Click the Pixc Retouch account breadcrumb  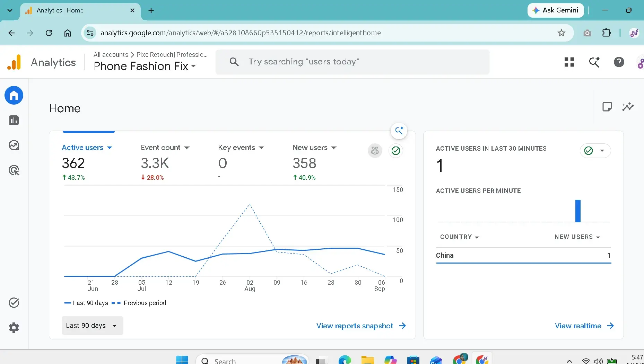tap(172, 55)
